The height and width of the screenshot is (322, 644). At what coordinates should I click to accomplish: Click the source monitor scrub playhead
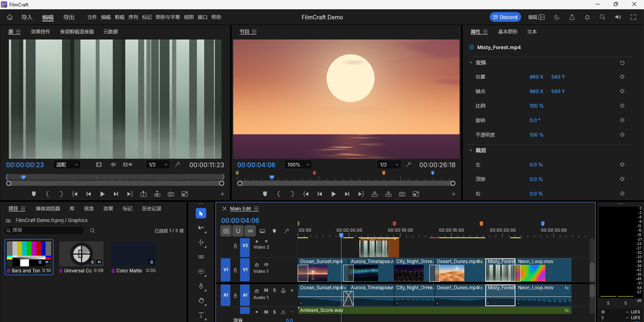pyautogui.click(x=23, y=177)
